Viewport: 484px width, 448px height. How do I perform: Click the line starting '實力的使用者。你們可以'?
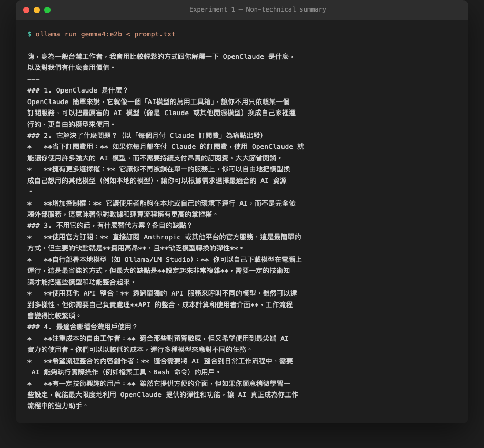pos(140,349)
